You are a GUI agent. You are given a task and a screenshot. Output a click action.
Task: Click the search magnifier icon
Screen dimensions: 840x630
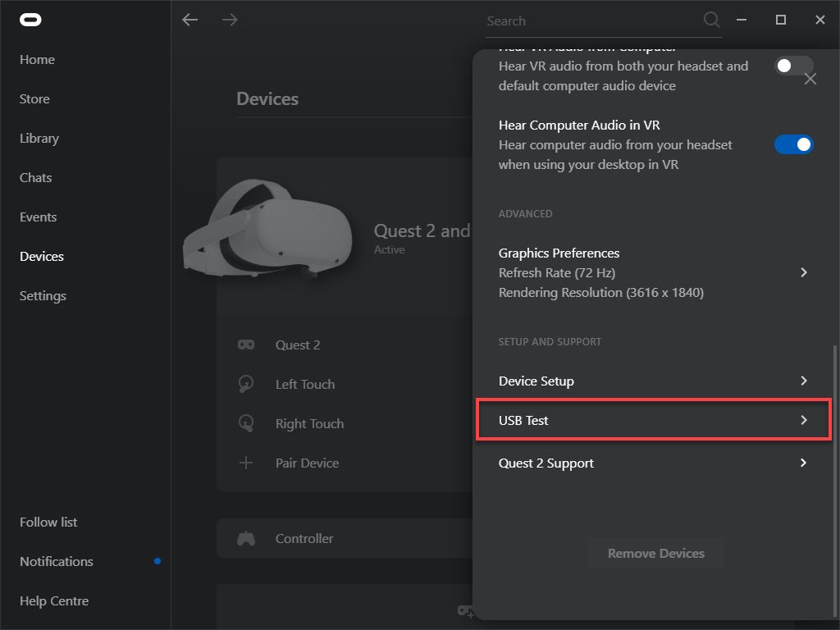711,21
